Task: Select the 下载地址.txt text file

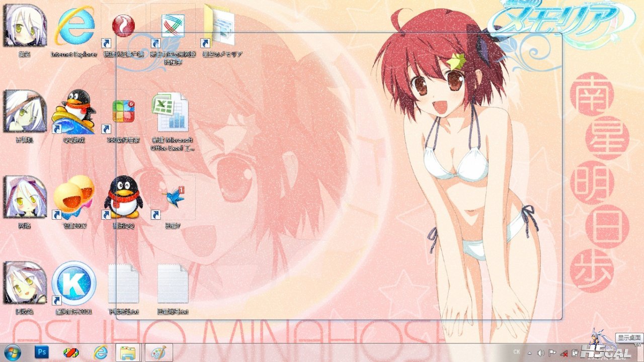Action: click(123, 288)
